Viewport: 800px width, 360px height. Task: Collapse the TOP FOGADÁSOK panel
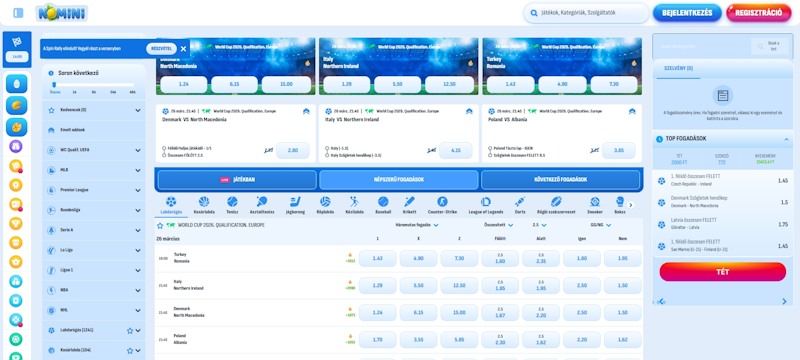click(786, 139)
